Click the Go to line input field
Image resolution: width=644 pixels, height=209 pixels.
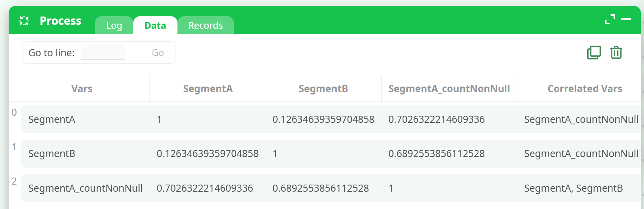pyautogui.click(x=103, y=53)
